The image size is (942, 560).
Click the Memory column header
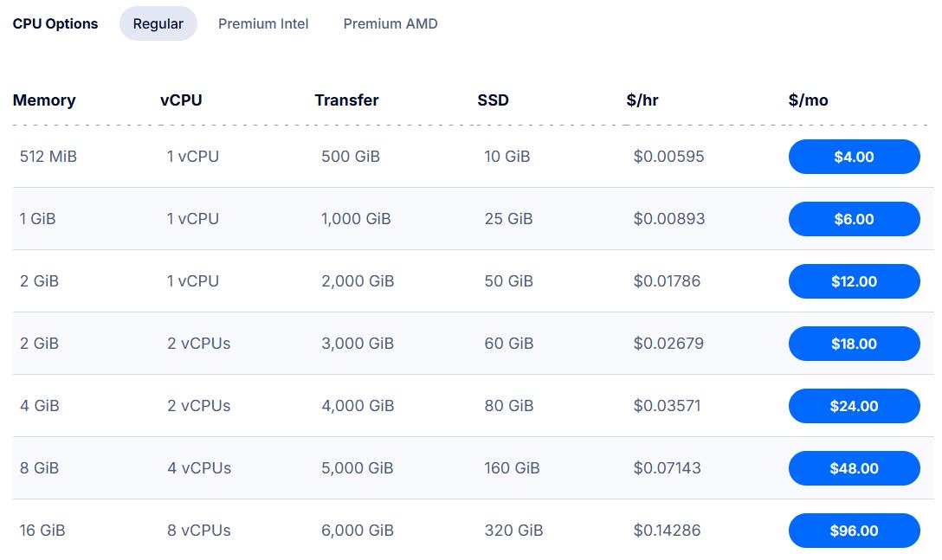[x=44, y=100]
